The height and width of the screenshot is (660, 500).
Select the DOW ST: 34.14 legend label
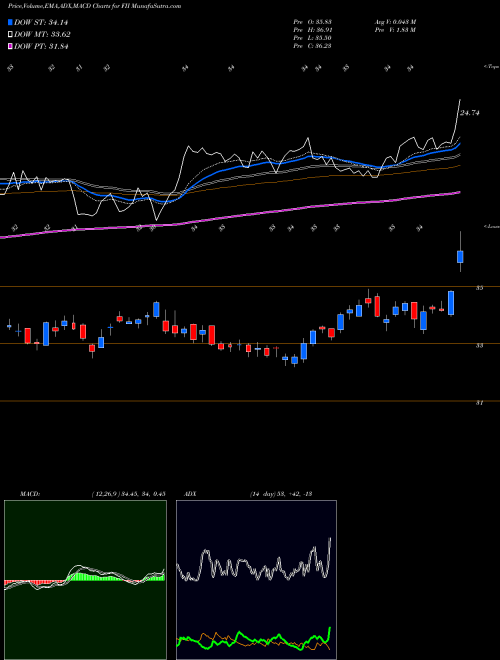[41, 23]
